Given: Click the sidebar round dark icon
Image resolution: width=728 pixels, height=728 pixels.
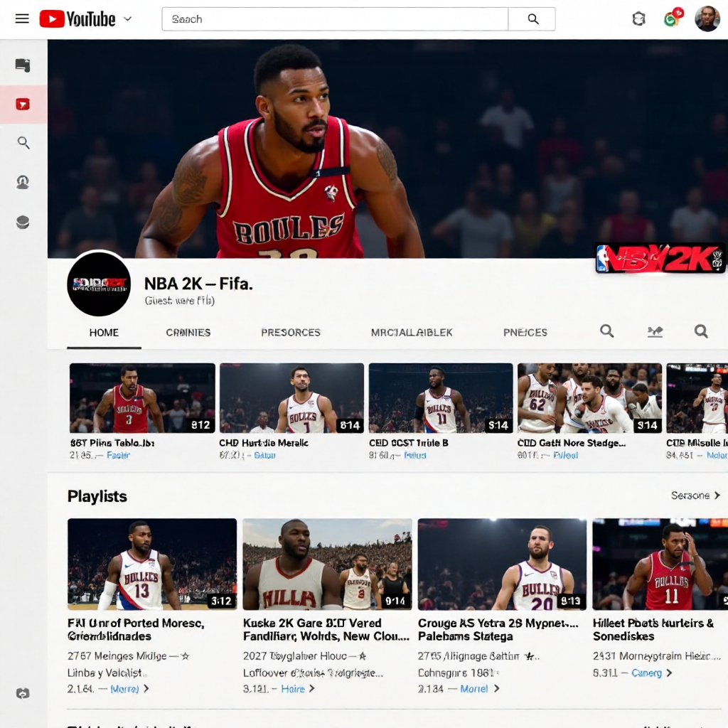Looking at the screenshot, I should [x=23, y=223].
